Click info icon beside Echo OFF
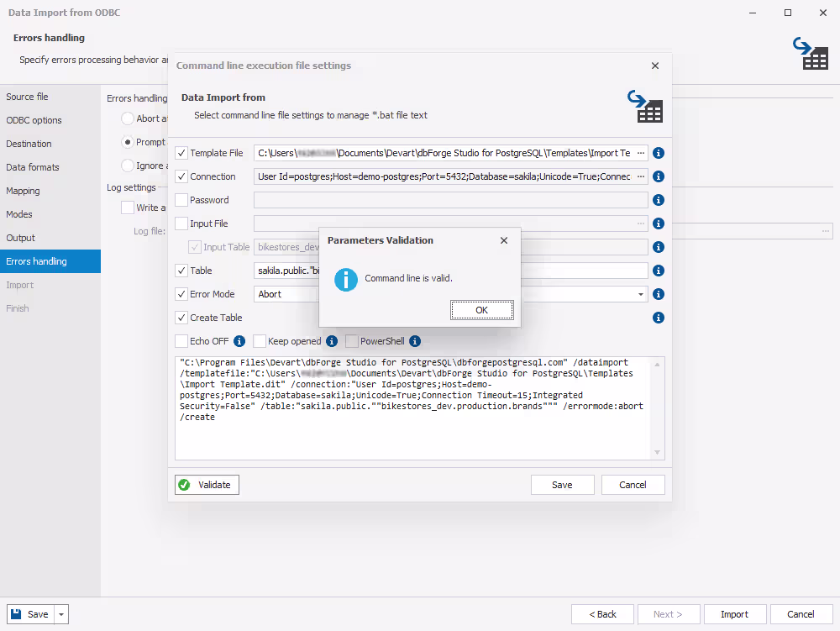Image resolution: width=840 pixels, height=631 pixels. point(239,341)
